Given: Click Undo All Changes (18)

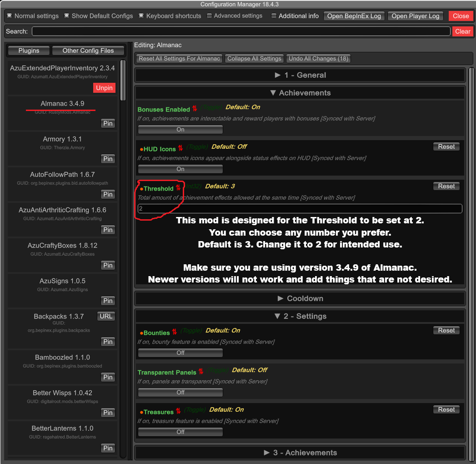Looking at the screenshot, I should tap(318, 59).
